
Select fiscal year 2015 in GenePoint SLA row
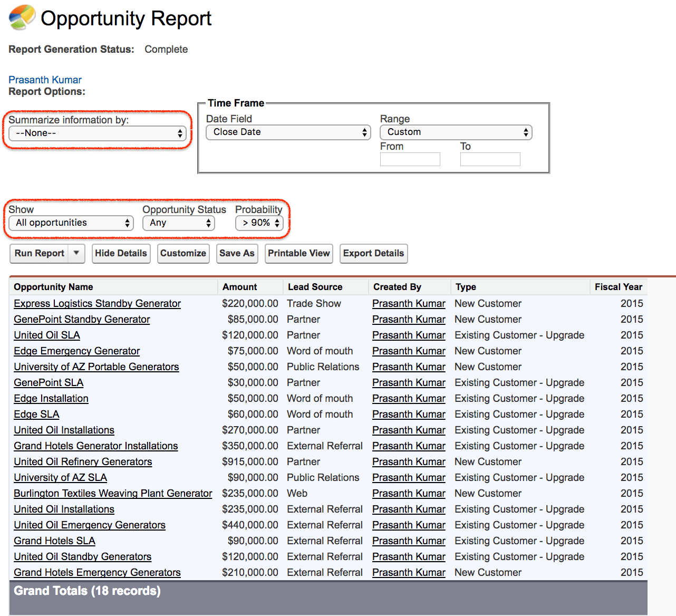(x=632, y=382)
